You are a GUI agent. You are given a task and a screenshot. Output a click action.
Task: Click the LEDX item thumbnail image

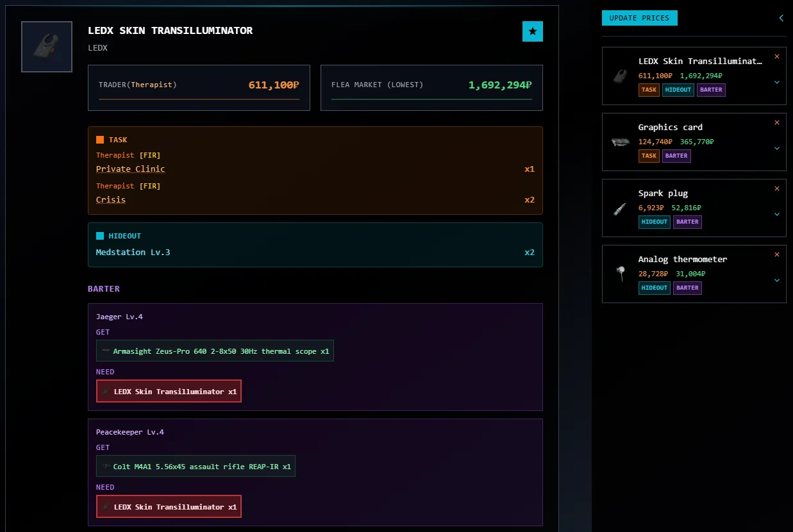[47, 47]
